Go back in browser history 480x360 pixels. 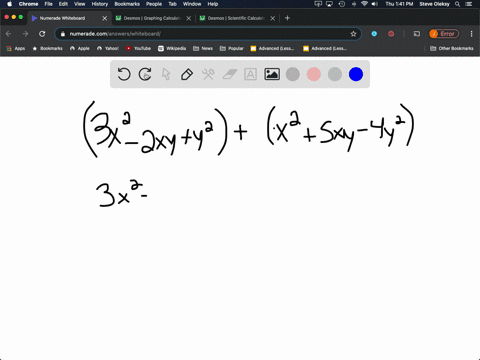click(9, 34)
